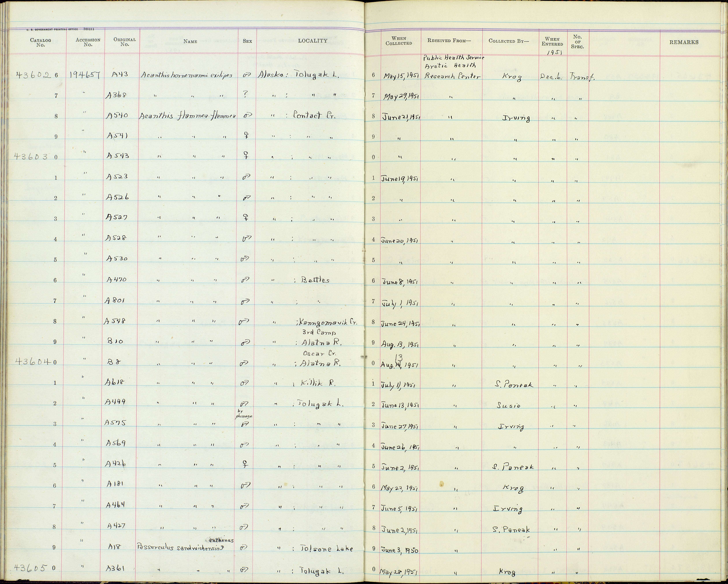Click the 'Collected By—' column header
Viewport: 728px width, 584px height.
coord(509,41)
